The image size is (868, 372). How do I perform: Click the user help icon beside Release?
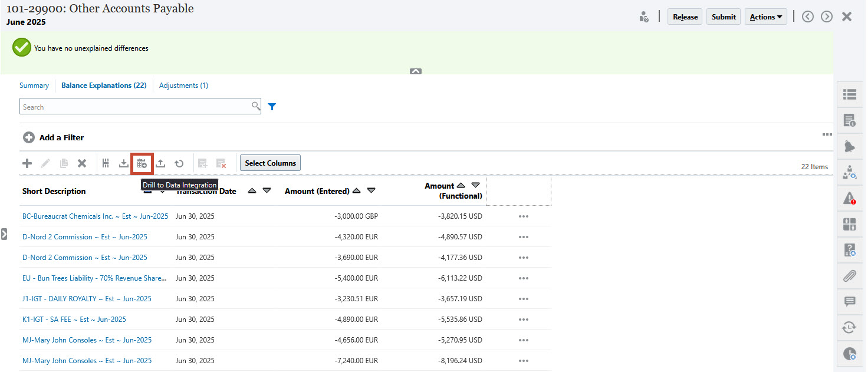[644, 17]
